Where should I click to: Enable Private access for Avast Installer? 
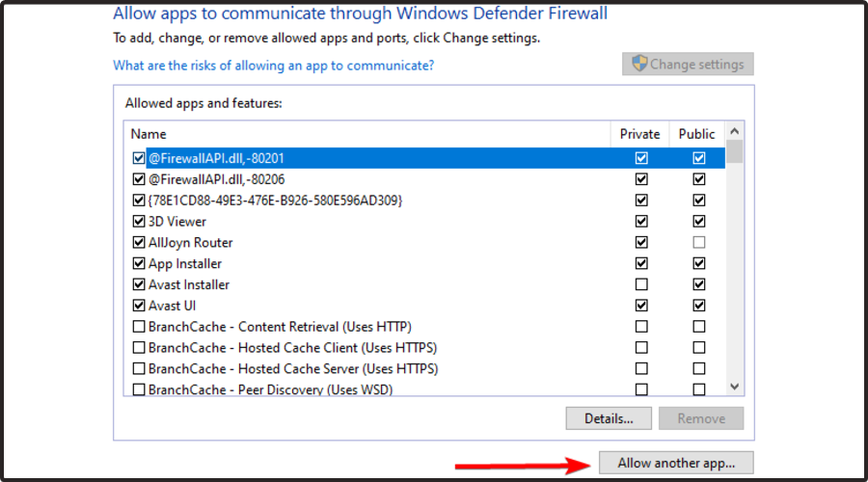pyautogui.click(x=641, y=285)
